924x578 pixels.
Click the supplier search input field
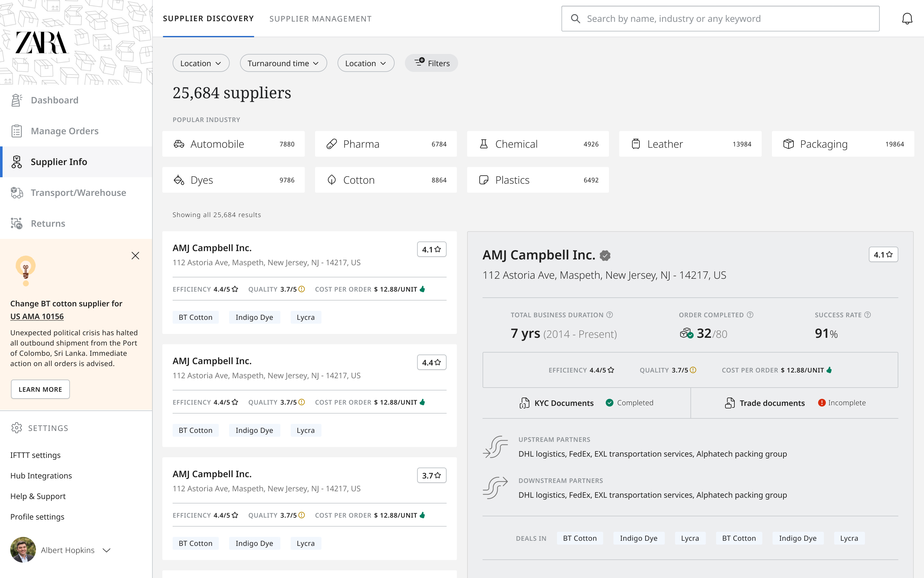point(720,19)
